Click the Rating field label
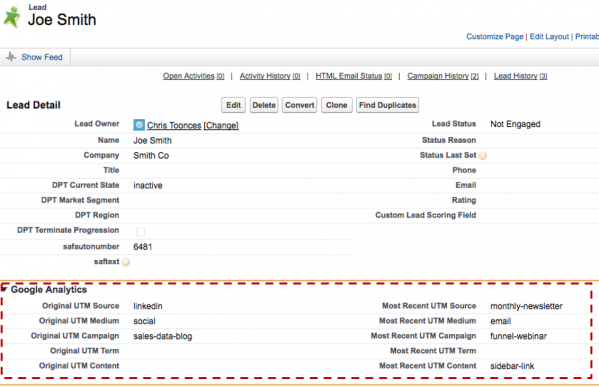The height and width of the screenshot is (387, 599). [x=464, y=200]
